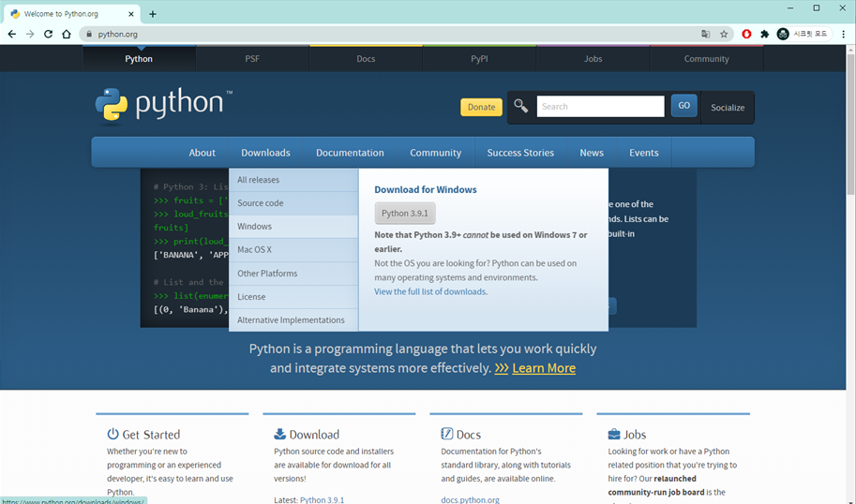Choose Source code in Downloads menu
Viewport: 856px width, 504px height.
coord(293,203)
